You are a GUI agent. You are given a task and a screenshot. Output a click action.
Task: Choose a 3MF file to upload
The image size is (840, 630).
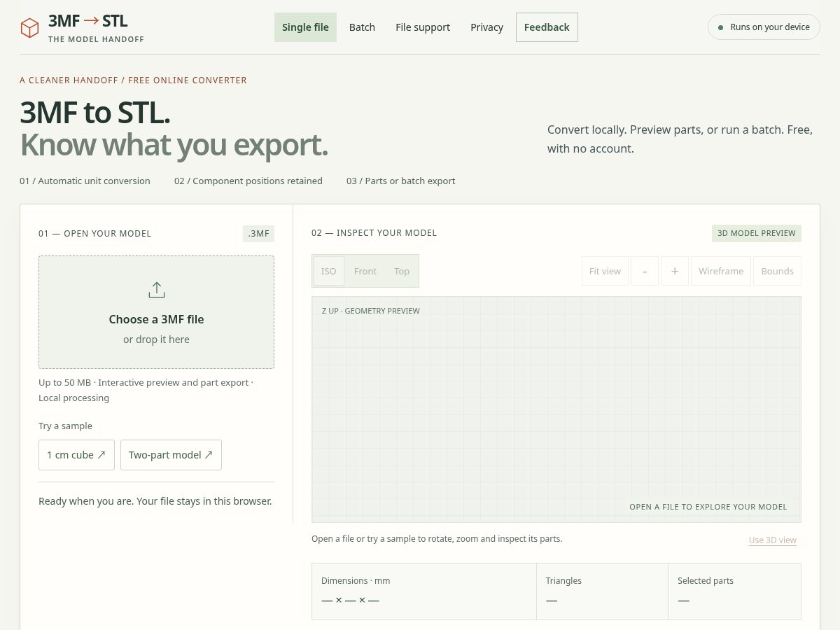tap(156, 312)
